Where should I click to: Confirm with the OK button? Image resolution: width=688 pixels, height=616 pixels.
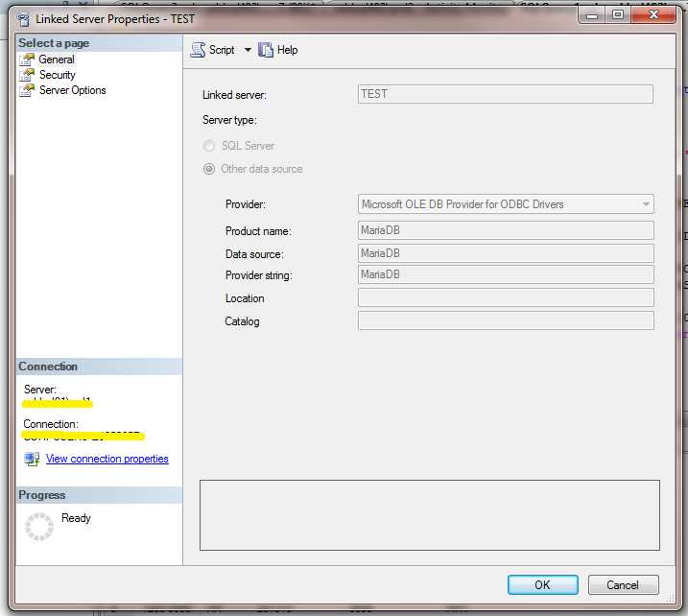click(543, 585)
